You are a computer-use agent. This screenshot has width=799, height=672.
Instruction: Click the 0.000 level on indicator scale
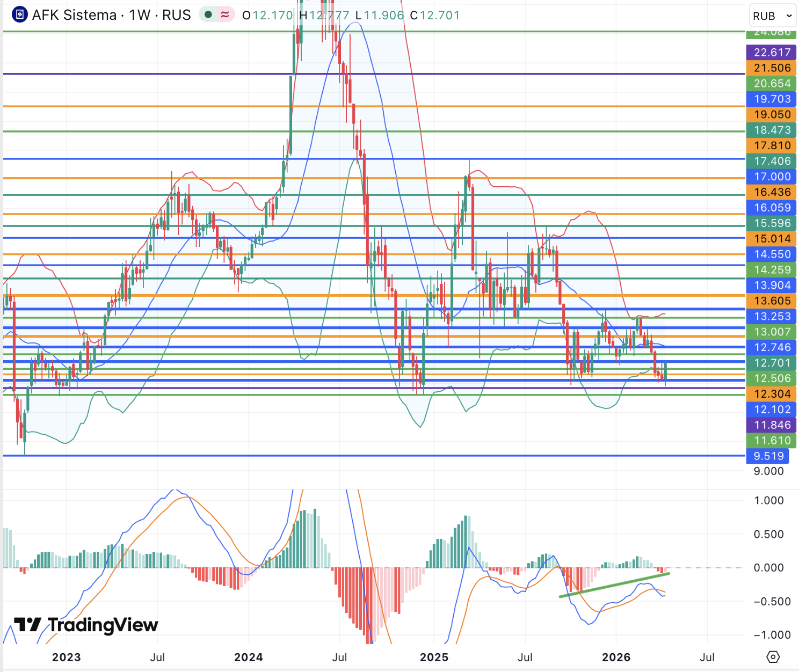[x=768, y=568]
